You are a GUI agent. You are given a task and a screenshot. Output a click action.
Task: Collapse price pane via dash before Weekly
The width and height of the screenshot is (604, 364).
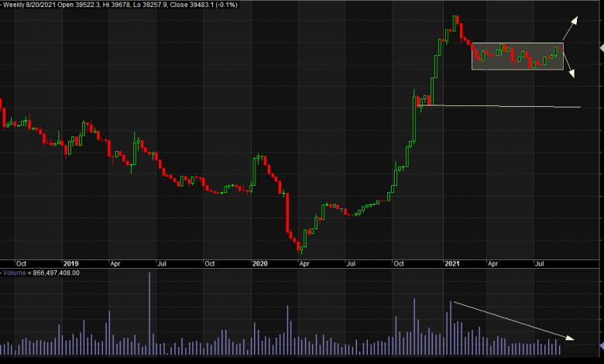click(x=2, y=5)
